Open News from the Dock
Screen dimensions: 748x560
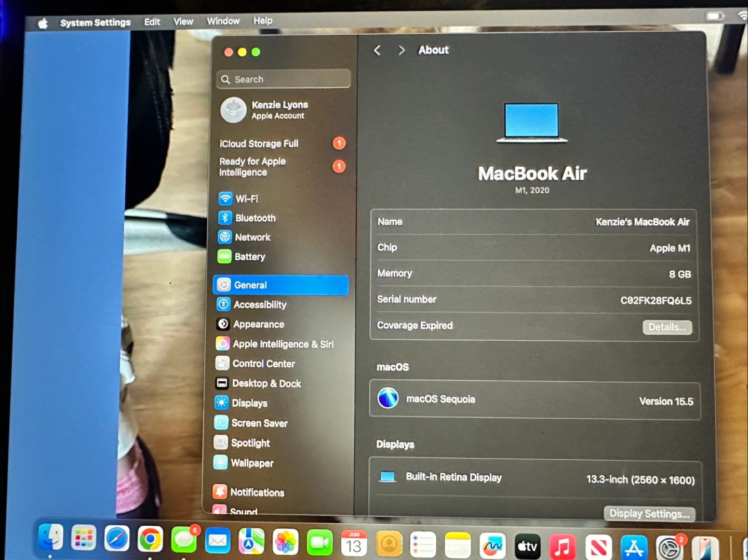pos(598,548)
